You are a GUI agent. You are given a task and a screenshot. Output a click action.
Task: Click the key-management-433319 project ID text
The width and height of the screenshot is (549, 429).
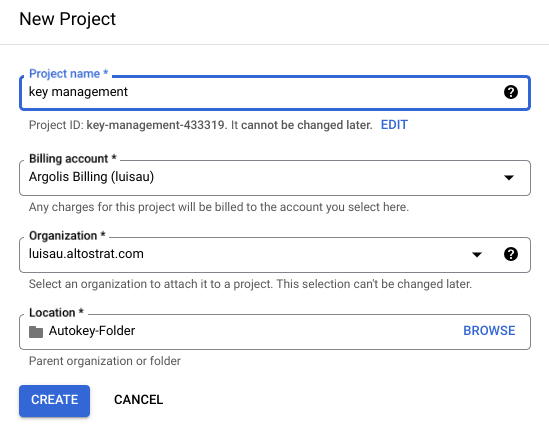pos(155,125)
